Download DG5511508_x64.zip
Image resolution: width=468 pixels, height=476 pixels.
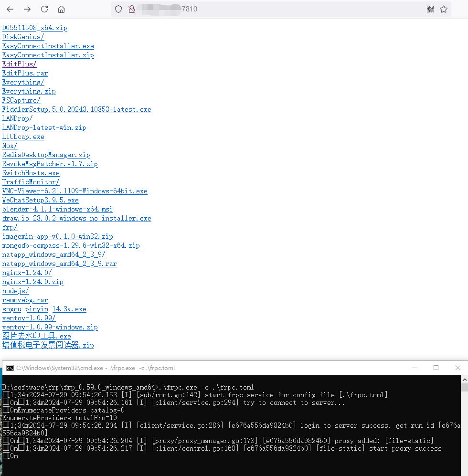34,28
